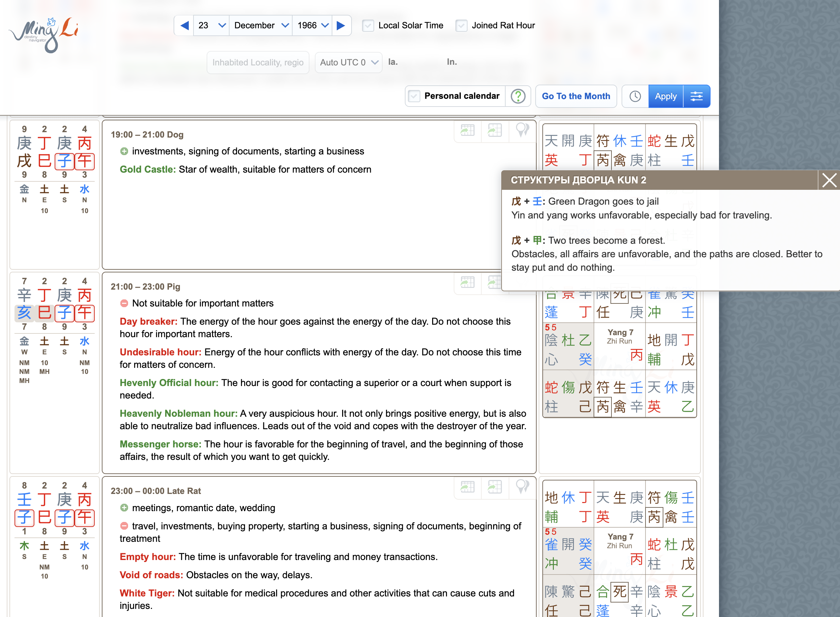Open the 1966 year dropdown

pos(312,25)
